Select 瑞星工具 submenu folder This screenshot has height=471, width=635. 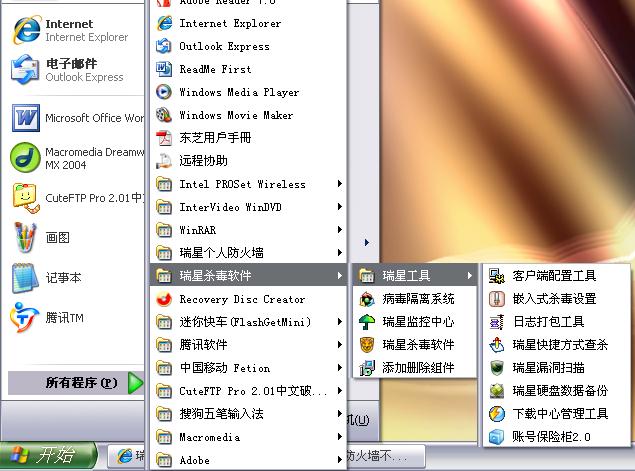coord(415,276)
